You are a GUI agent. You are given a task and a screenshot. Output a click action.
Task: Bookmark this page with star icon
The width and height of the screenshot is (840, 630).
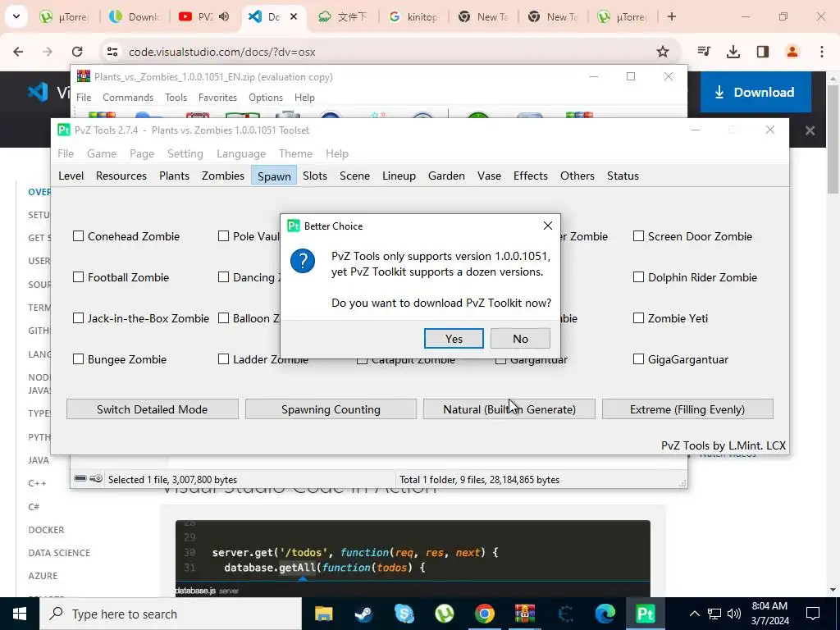pyautogui.click(x=663, y=52)
